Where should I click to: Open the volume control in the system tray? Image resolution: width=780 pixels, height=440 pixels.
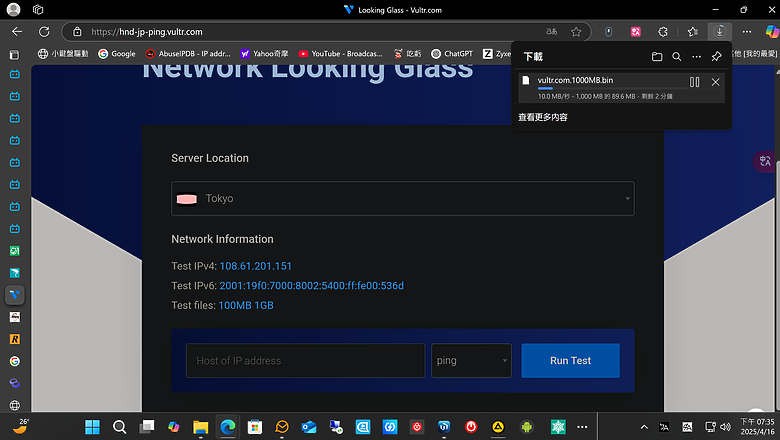[x=725, y=427]
